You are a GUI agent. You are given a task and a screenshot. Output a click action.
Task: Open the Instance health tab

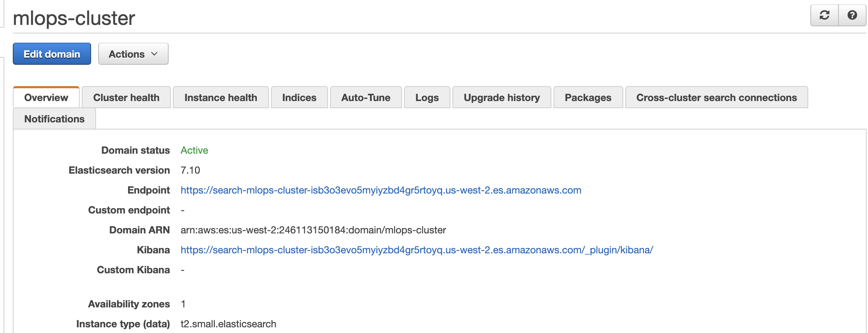pos(221,97)
